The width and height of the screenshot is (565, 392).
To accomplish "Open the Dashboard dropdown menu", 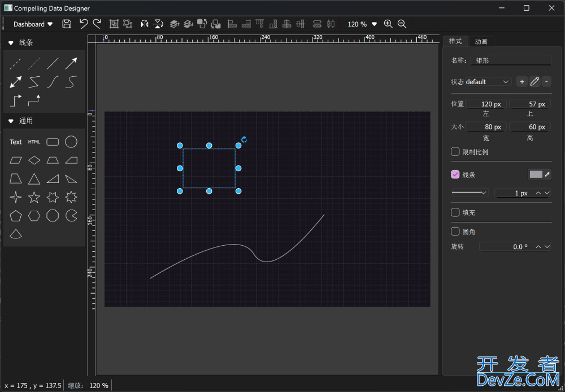I will click(x=33, y=24).
